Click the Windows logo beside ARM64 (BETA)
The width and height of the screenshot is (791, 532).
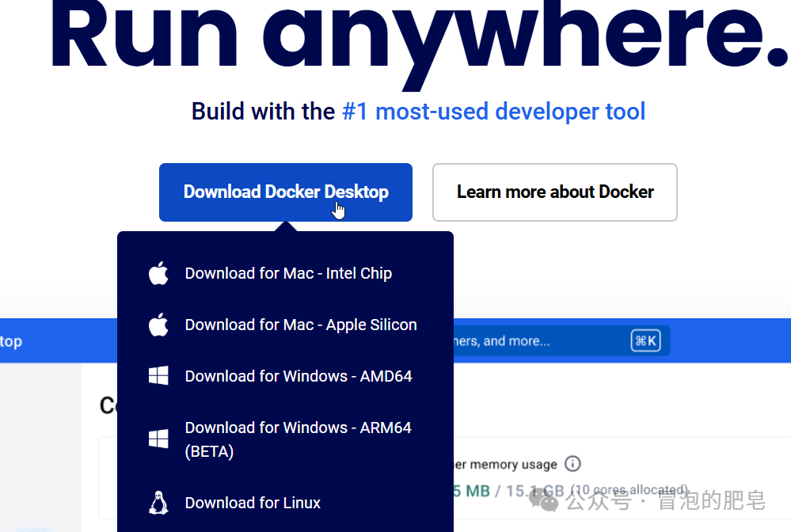(158, 439)
